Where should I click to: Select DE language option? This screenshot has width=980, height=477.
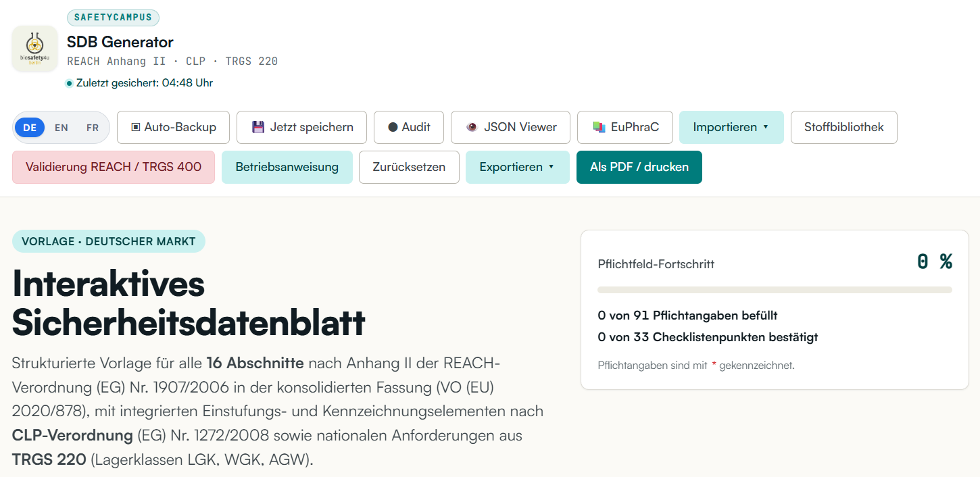tap(30, 127)
